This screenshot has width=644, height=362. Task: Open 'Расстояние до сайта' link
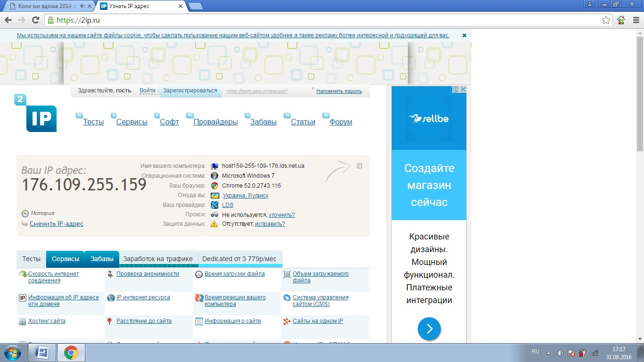coord(144,321)
